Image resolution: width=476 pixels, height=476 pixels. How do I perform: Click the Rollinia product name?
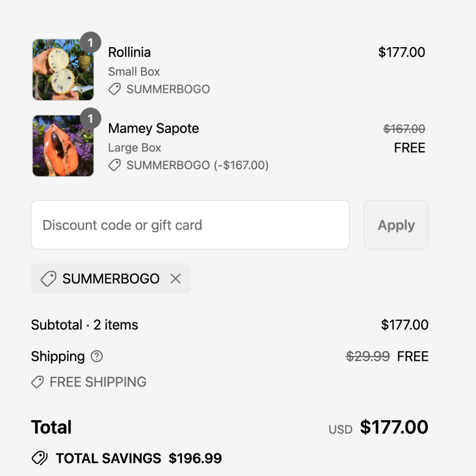[x=130, y=52]
